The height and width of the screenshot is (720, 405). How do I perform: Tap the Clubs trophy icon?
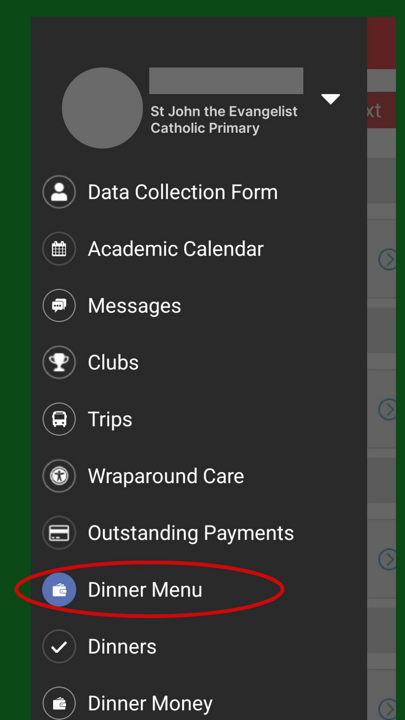tap(59, 362)
